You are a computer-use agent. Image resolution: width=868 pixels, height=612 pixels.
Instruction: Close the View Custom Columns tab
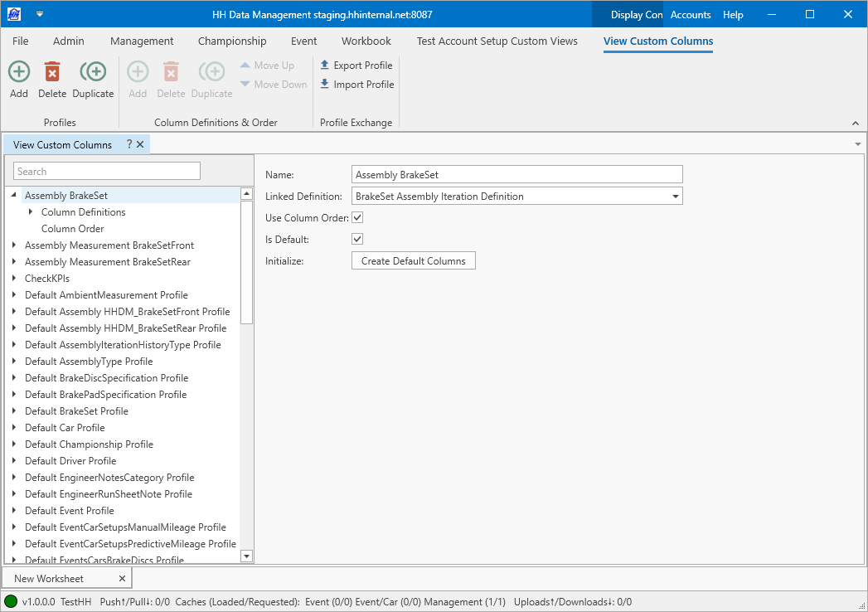140,144
